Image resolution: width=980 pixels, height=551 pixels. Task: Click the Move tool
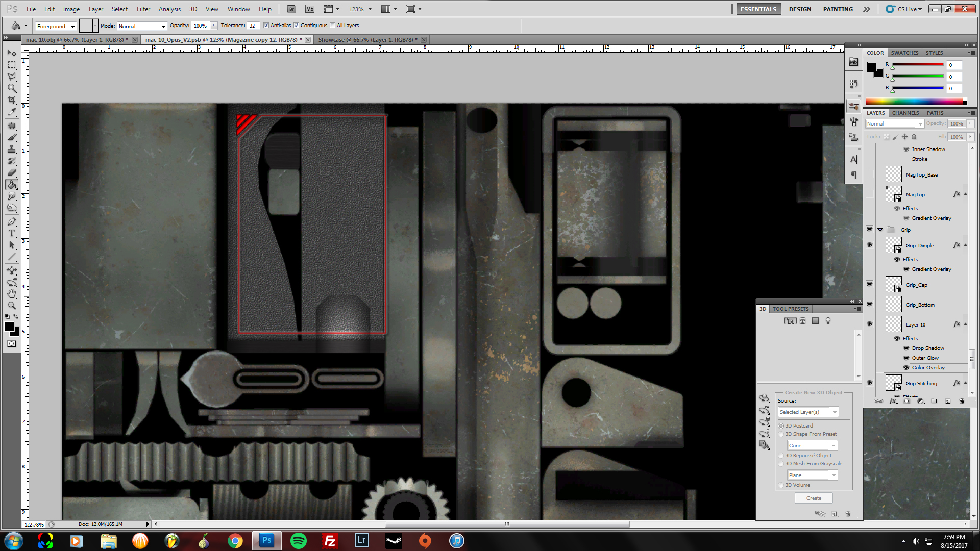coord(12,53)
